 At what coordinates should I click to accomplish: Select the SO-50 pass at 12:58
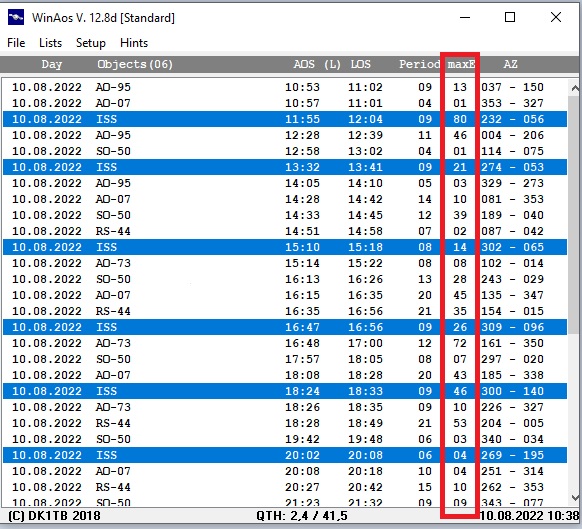(x=285, y=151)
